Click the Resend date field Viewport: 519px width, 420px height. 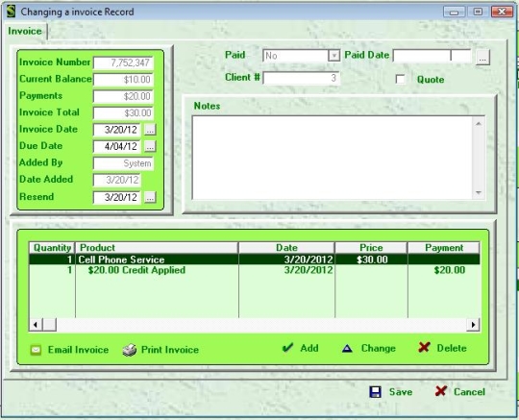tap(117, 197)
